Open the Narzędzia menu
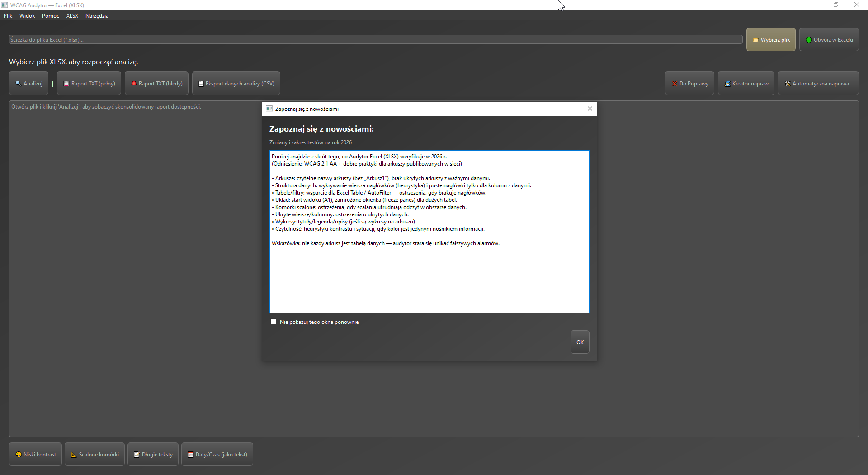The width and height of the screenshot is (868, 475). 97,15
